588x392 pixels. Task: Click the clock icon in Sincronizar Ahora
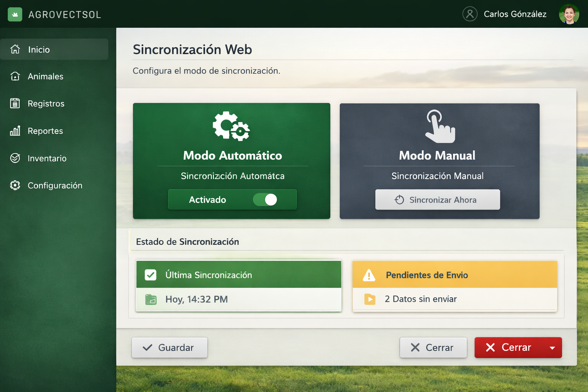pyautogui.click(x=399, y=199)
